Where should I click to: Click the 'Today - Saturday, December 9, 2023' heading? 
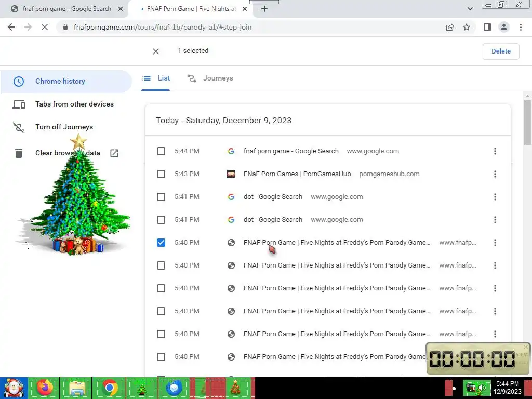(x=223, y=121)
